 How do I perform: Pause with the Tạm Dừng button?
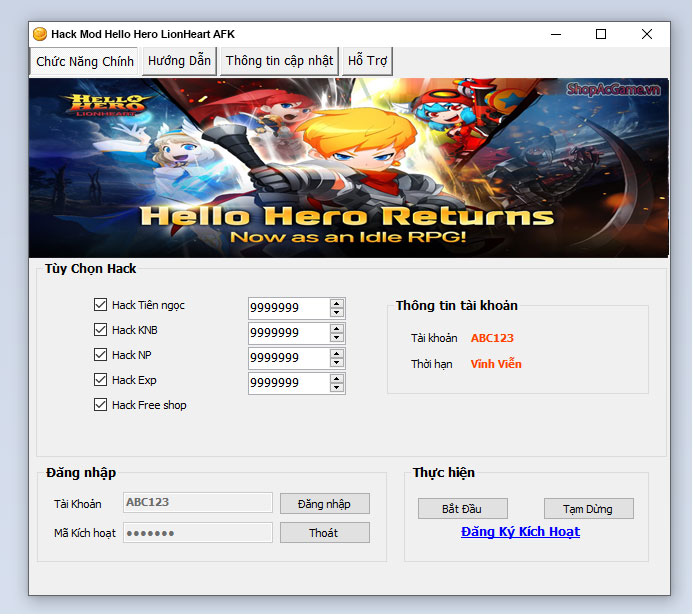[589, 509]
